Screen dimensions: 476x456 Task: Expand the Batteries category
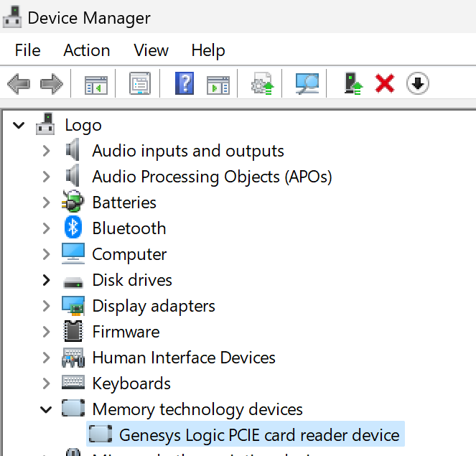46,203
